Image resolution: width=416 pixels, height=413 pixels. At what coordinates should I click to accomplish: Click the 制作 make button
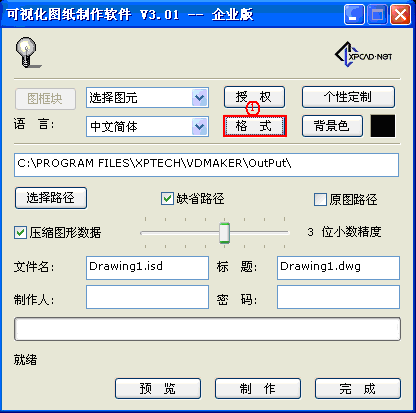(x=258, y=388)
